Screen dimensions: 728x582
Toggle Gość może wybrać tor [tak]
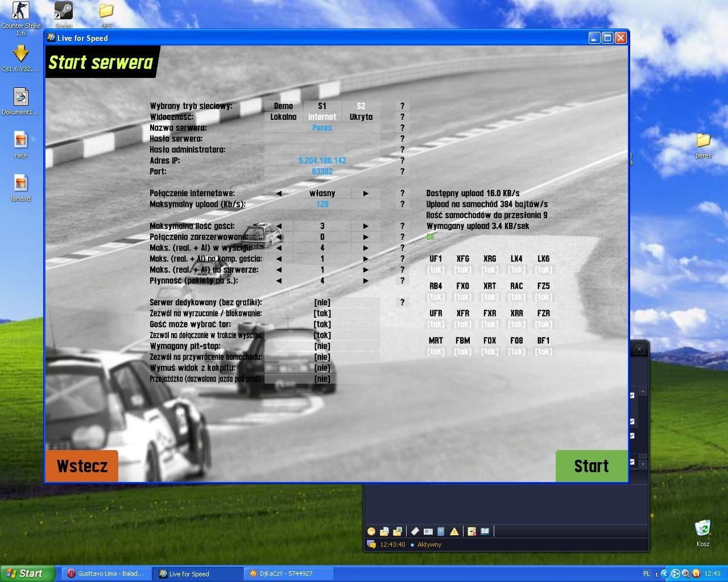(322, 324)
